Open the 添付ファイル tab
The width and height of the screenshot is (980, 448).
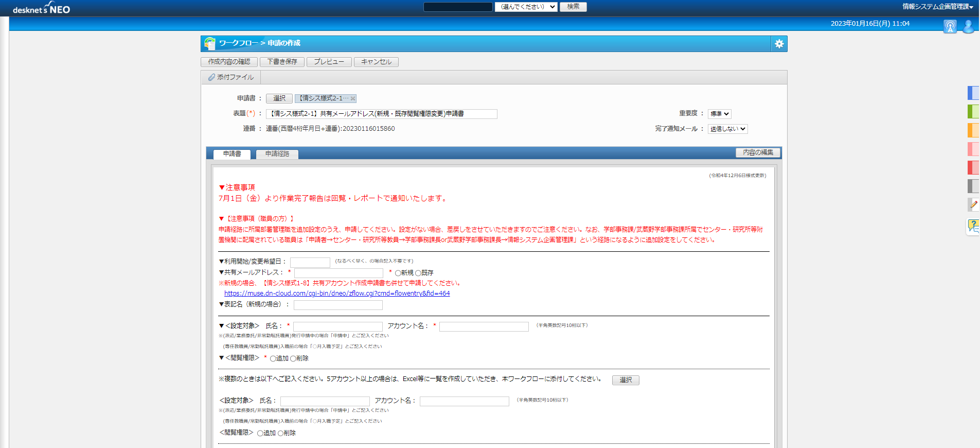[x=231, y=77]
